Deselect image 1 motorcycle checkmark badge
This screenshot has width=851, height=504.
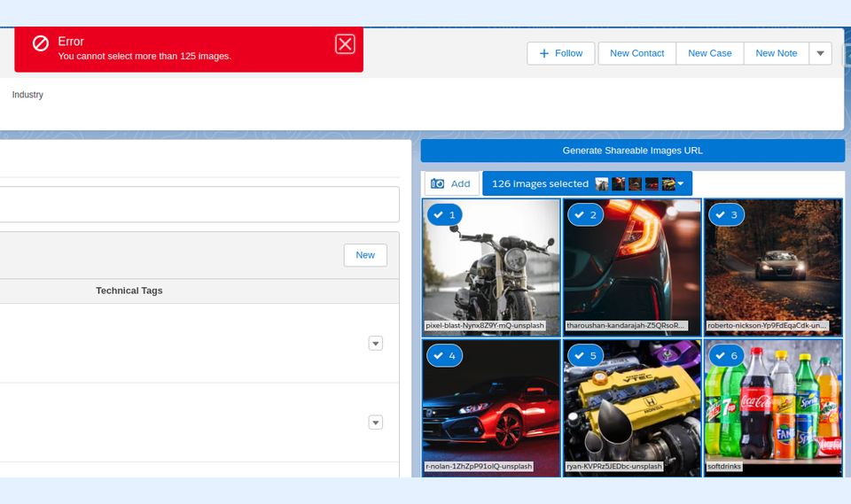pyautogui.click(x=445, y=214)
